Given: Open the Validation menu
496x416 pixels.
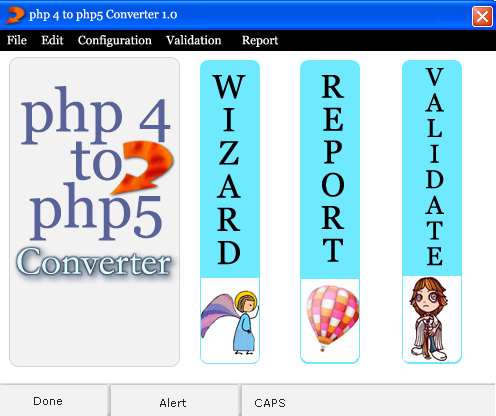Looking at the screenshot, I should (x=194, y=40).
